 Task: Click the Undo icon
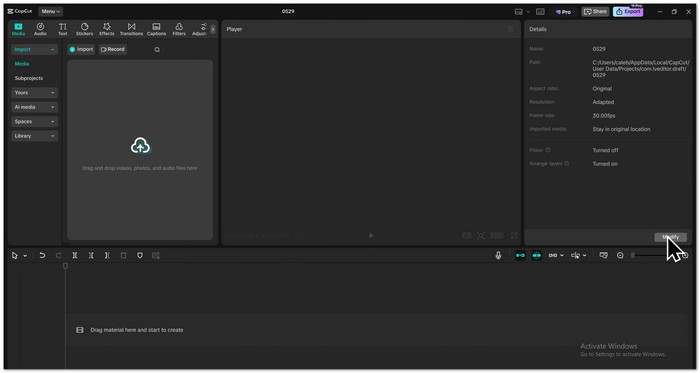[x=42, y=256]
